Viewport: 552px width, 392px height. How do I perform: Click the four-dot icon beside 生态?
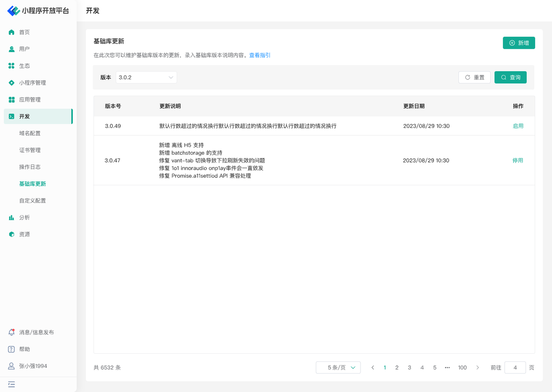[12, 66]
